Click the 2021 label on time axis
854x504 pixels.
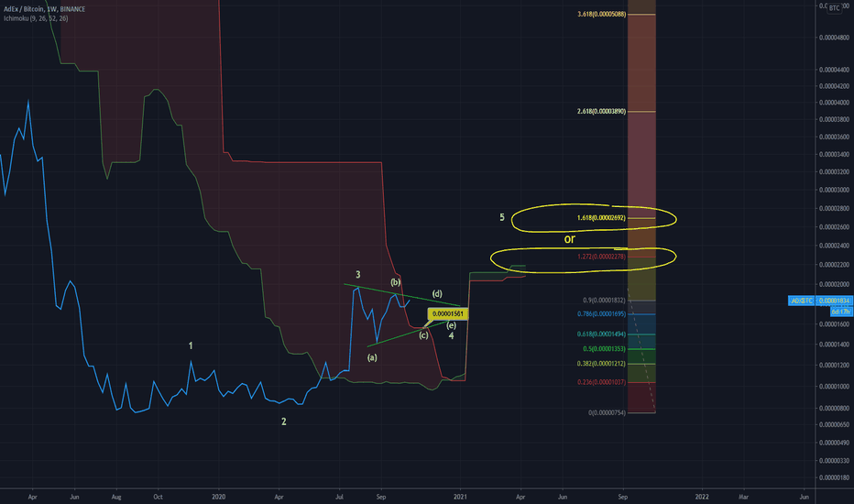[x=460, y=497]
